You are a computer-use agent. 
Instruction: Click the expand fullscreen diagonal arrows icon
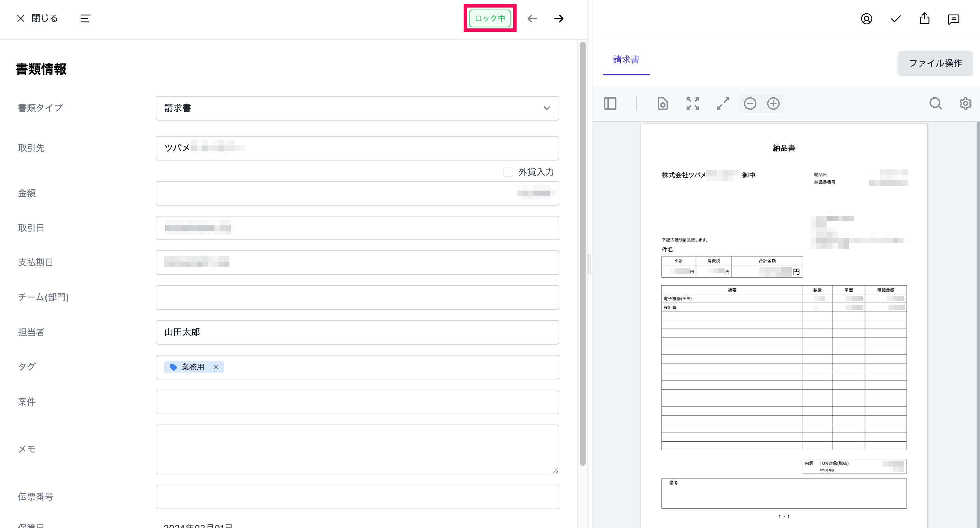(723, 103)
